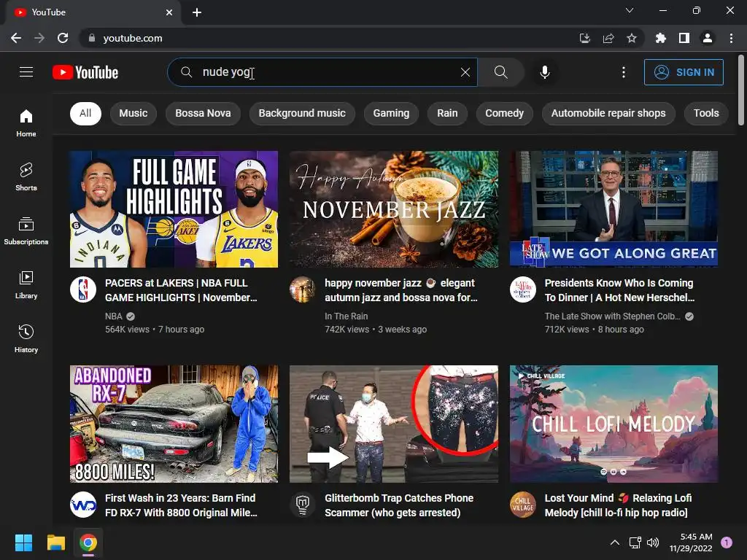Click into the search input field
This screenshot has width=747, height=560.
click(x=324, y=72)
